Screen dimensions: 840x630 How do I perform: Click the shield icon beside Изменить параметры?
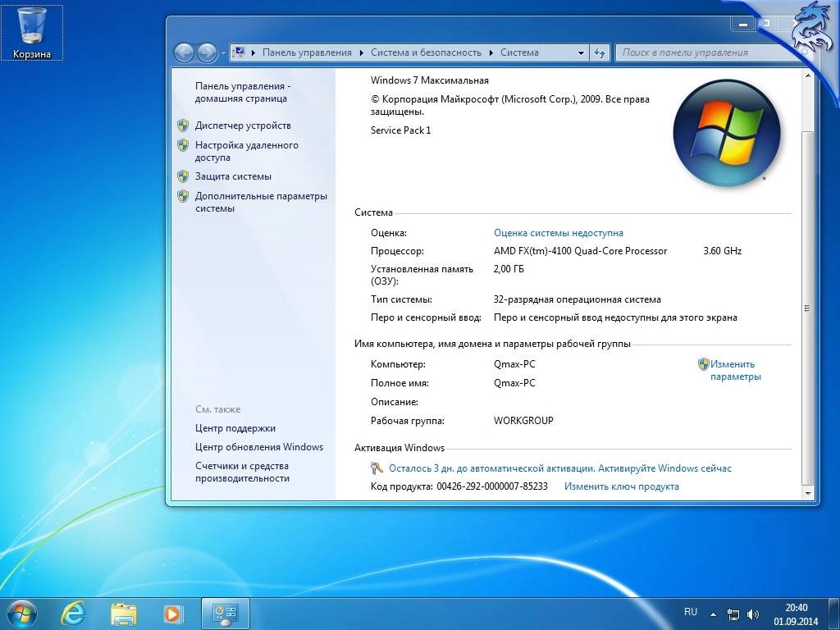pos(703,364)
